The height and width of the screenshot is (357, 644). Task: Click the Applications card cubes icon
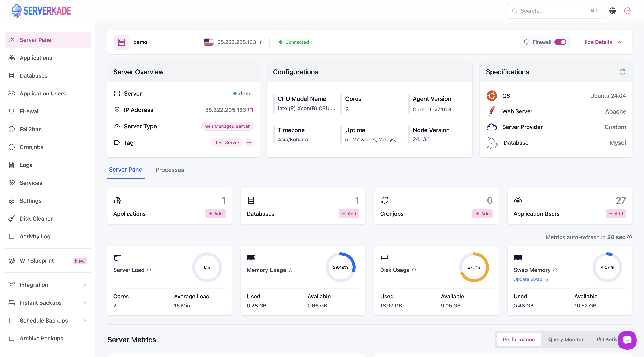coord(118,200)
